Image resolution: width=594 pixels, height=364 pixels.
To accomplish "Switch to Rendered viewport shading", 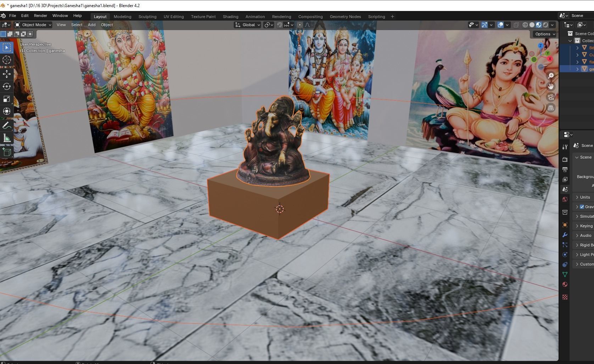I will 545,25.
